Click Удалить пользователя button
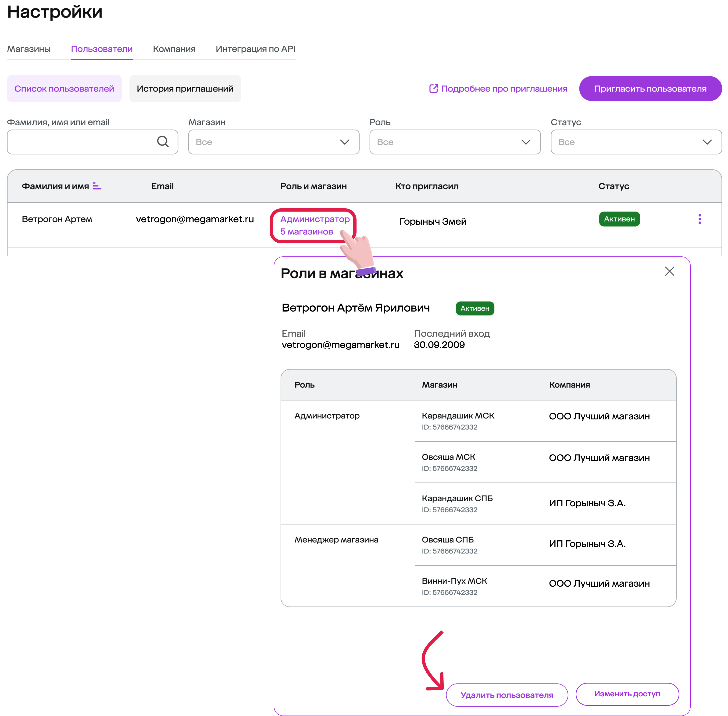This screenshot has width=728, height=716. (507, 695)
